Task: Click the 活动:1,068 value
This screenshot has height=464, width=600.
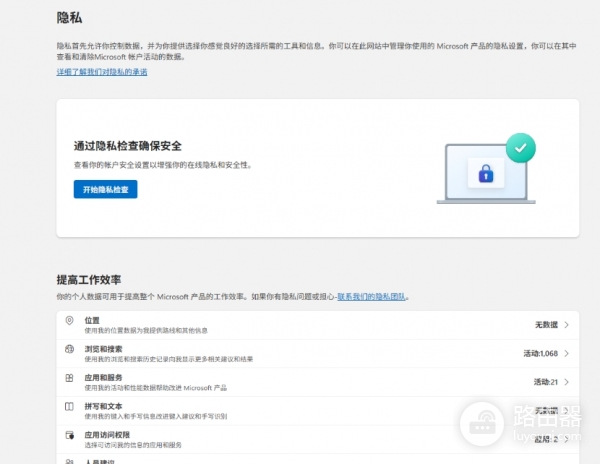Action: point(540,353)
